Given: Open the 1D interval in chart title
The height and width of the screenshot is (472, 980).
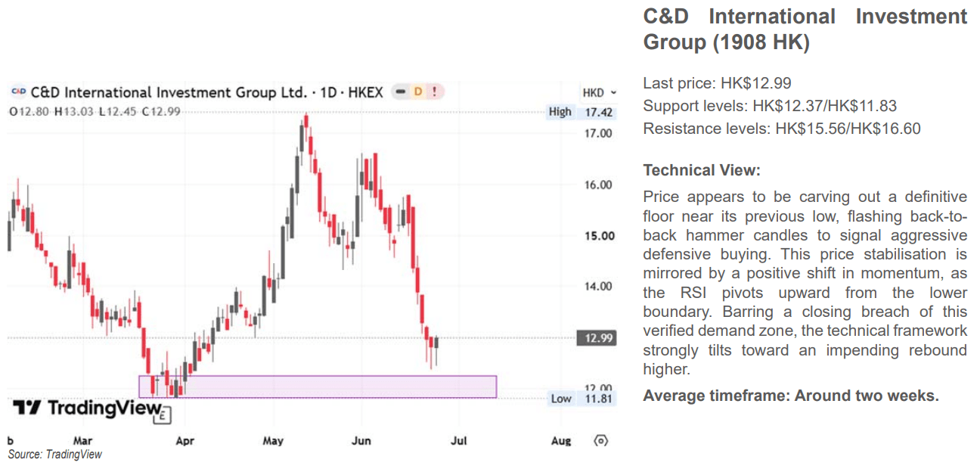Looking at the screenshot, I should [327, 92].
